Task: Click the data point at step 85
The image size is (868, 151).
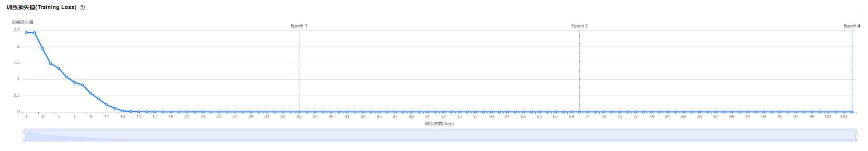Action: [x=700, y=112]
